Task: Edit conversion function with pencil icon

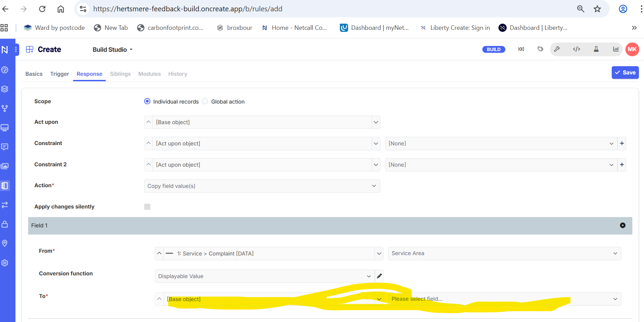Action: (379, 276)
